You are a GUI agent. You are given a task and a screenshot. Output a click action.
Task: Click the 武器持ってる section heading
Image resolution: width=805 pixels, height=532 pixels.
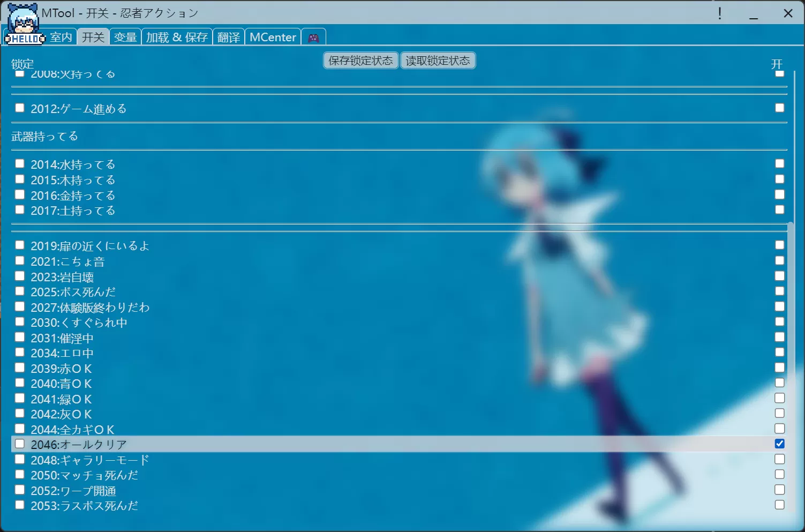point(45,137)
